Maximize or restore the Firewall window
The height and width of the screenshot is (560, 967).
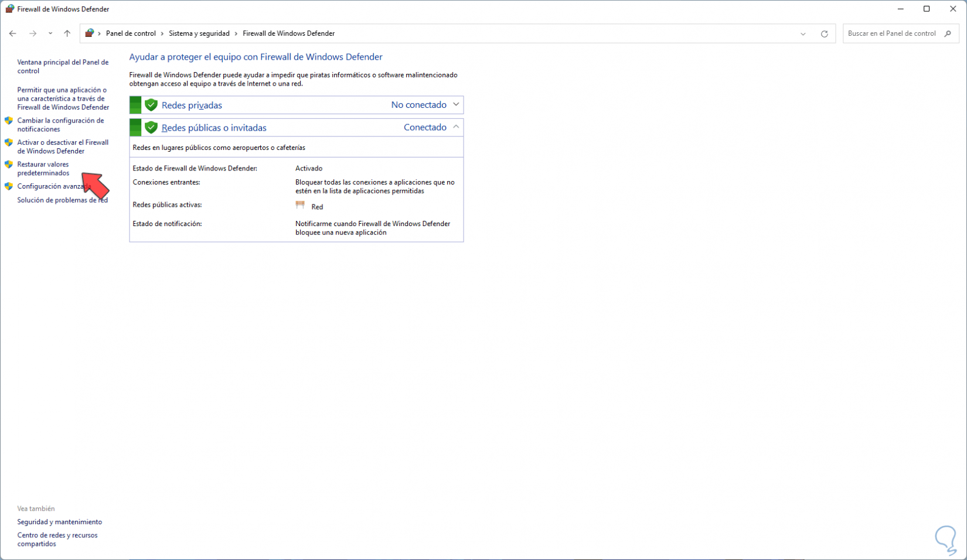coord(927,9)
